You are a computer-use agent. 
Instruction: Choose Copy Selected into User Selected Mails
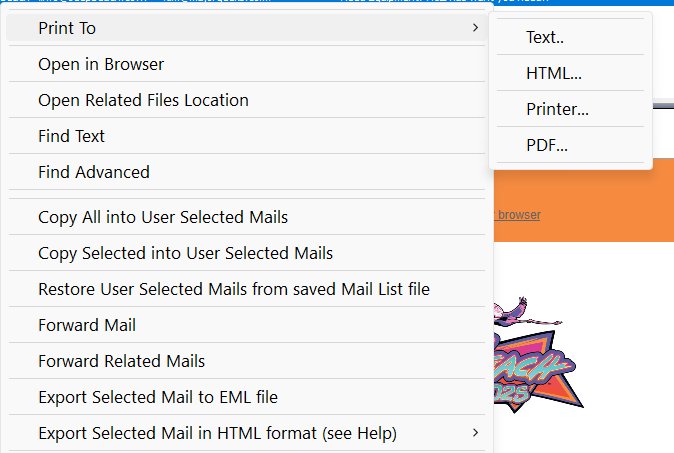click(x=185, y=253)
